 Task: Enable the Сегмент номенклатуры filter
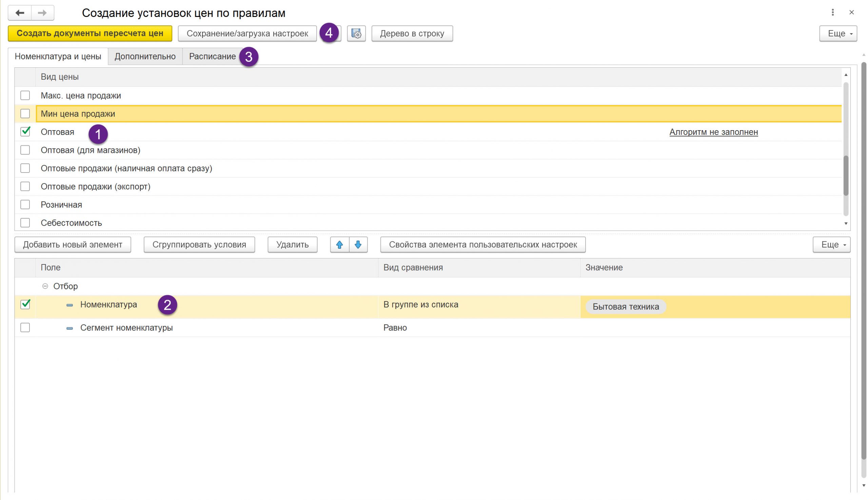[25, 327]
